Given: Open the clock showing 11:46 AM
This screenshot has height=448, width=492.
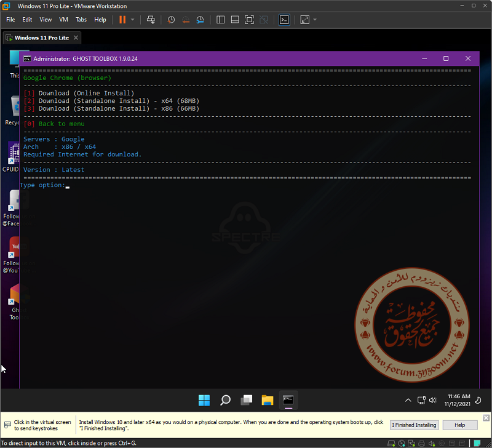Looking at the screenshot, I should coord(457,400).
